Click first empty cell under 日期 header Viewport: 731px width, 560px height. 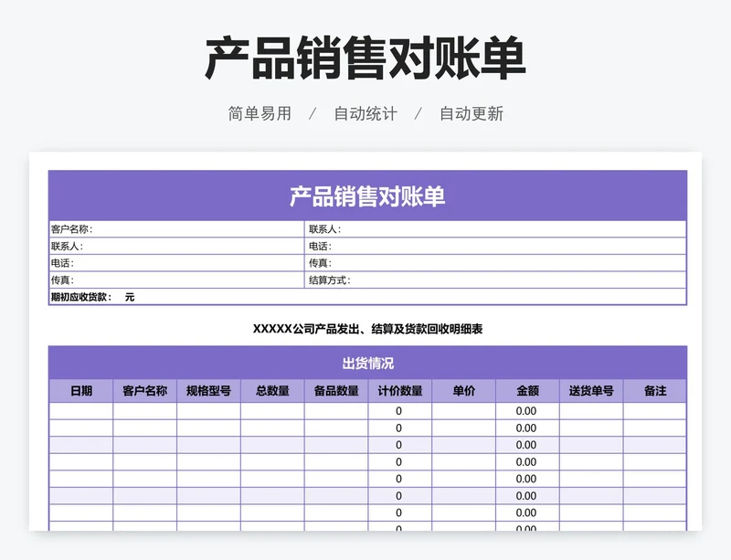pyautogui.click(x=81, y=411)
